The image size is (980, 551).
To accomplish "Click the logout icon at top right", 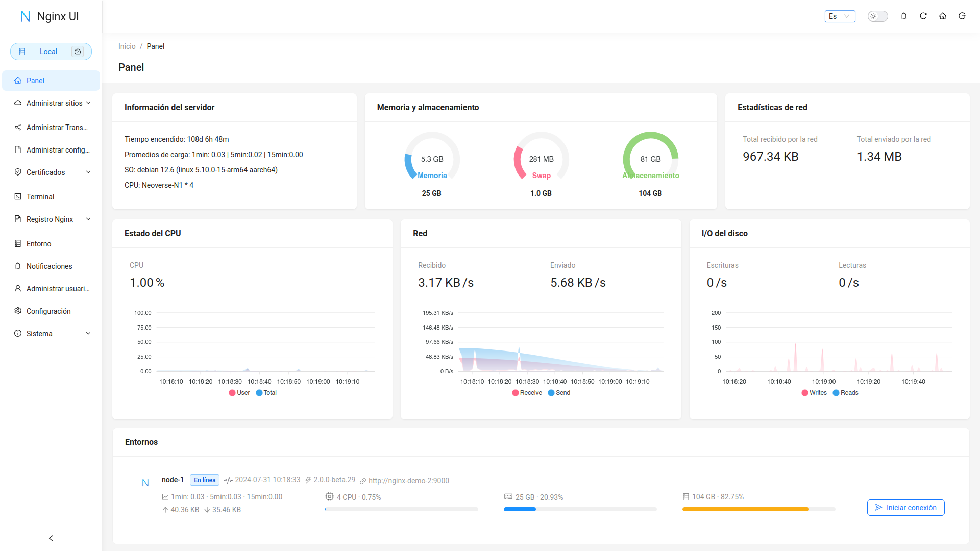I will coord(962,16).
